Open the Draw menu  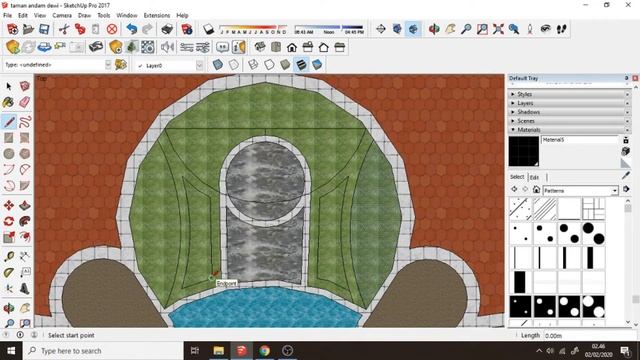(84, 16)
